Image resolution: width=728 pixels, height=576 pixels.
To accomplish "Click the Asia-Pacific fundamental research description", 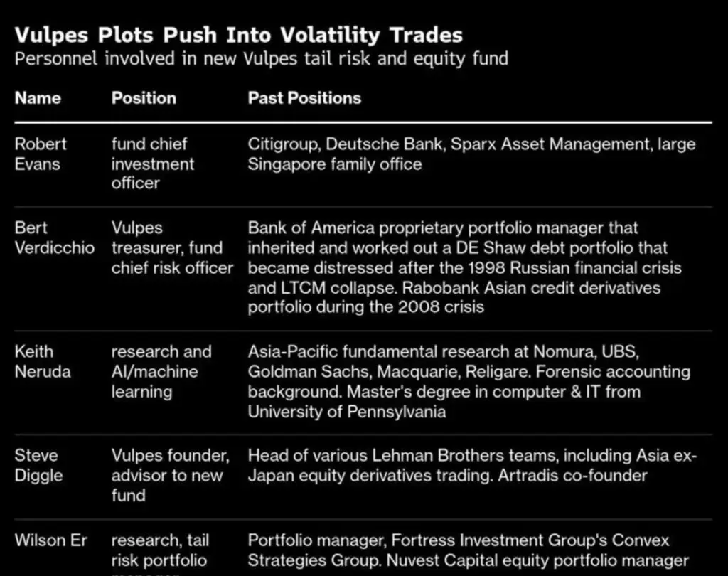I will click(469, 381).
